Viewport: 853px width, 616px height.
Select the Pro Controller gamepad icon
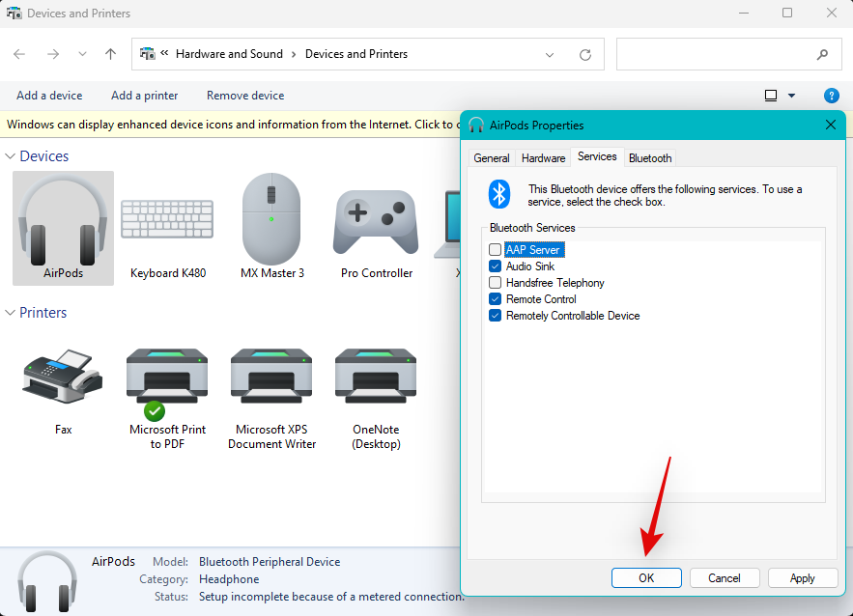(x=376, y=222)
